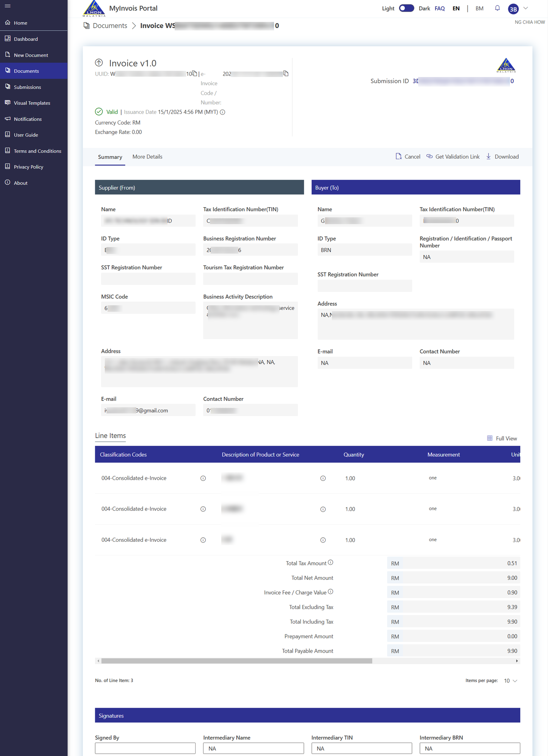Copy the e-Invoice code number
Screen dimensions: 548x756
pos(286,74)
